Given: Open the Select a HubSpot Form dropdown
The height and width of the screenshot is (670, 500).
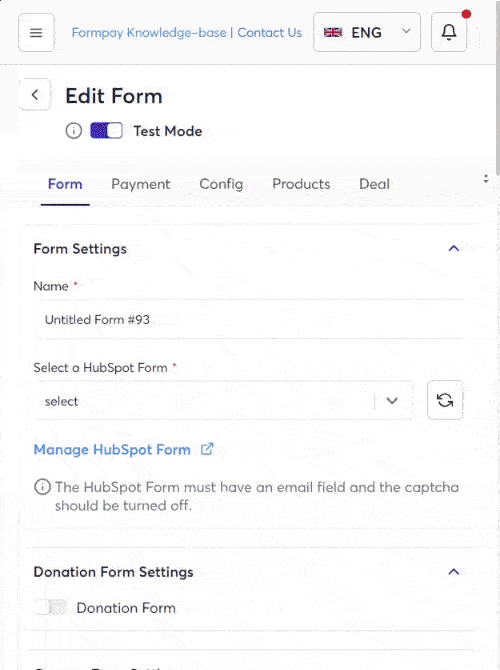Looking at the screenshot, I should (x=224, y=401).
